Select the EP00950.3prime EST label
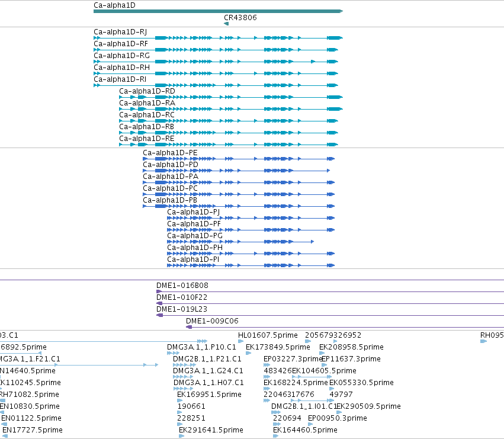This screenshot has width=504, height=439. coord(338,418)
